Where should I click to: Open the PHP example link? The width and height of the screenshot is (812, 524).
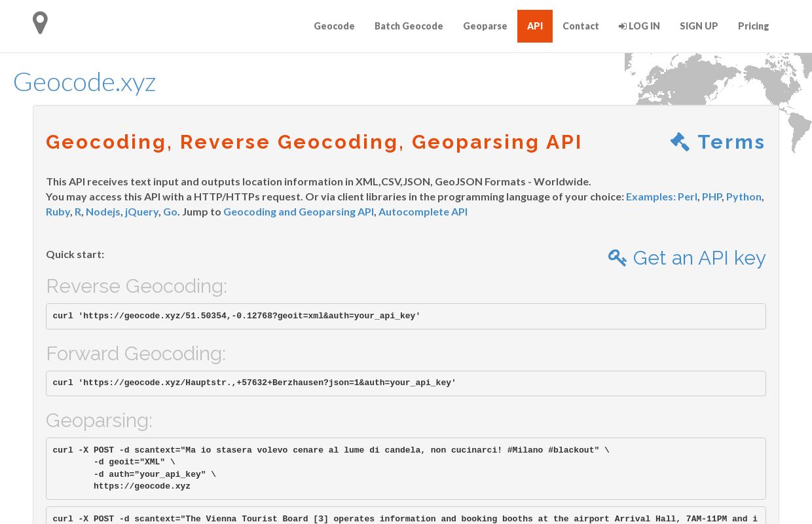point(712,196)
